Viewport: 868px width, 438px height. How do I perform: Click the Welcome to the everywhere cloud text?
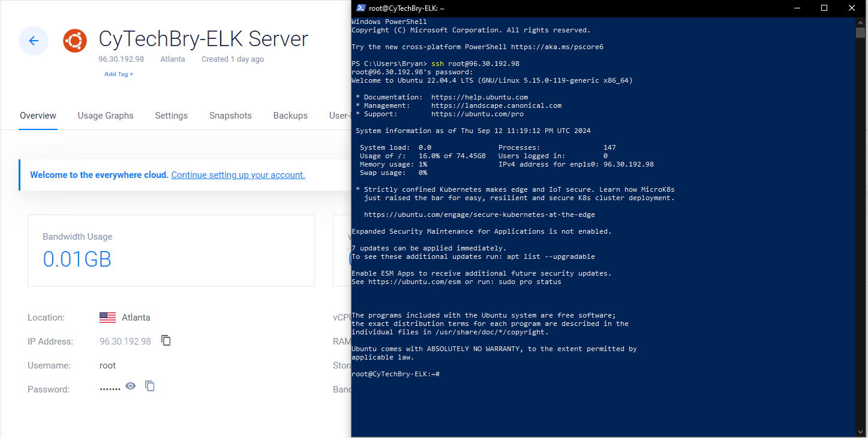[x=99, y=175]
